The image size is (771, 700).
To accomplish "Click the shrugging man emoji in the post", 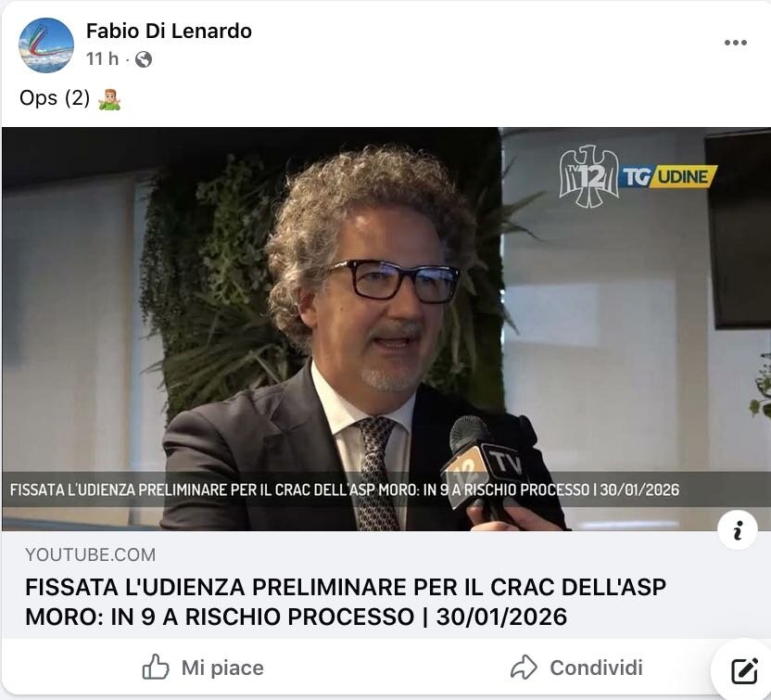I will [109, 99].
